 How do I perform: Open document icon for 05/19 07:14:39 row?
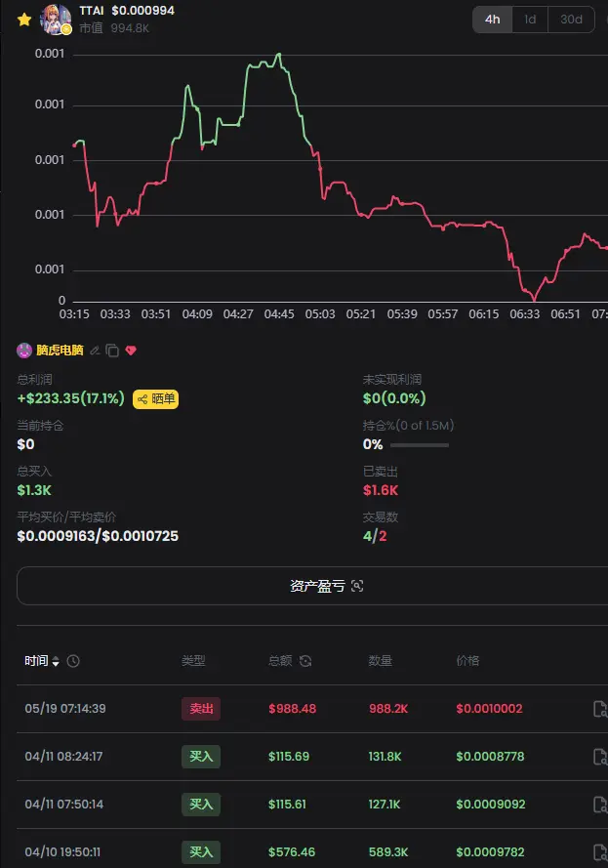tap(599, 709)
